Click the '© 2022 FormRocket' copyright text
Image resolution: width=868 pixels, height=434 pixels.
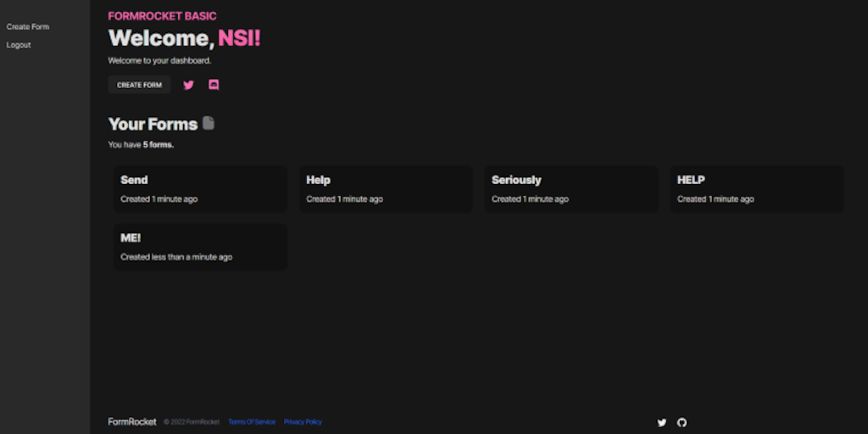pos(192,422)
